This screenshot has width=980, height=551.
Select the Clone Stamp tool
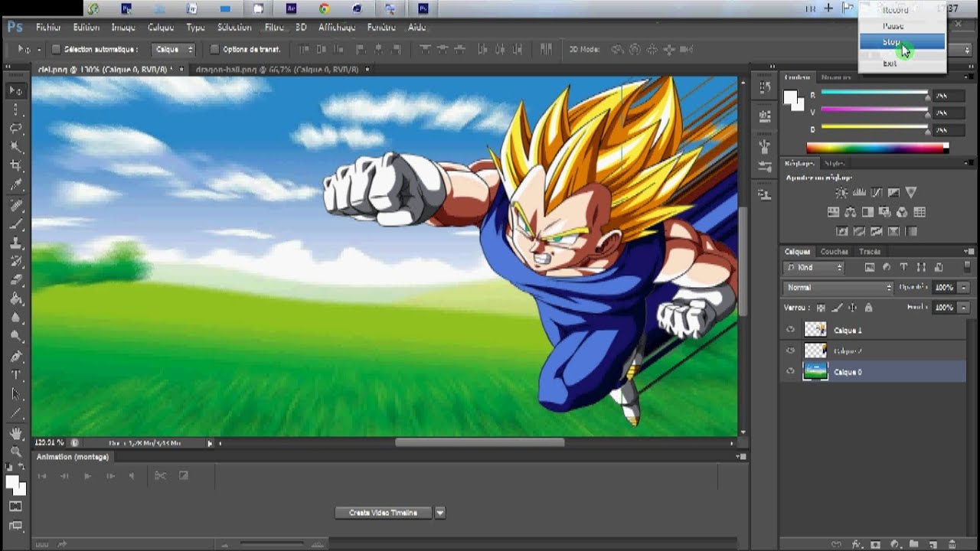point(16,243)
